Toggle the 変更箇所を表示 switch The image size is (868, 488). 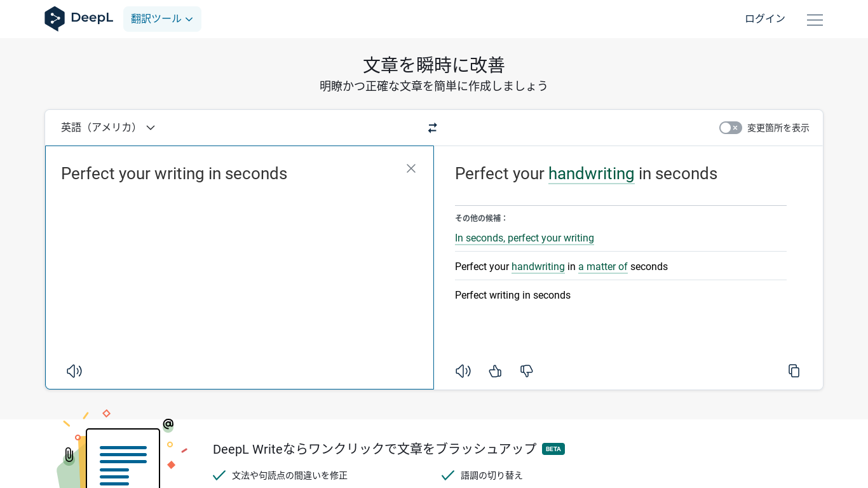tap(730, 128)
